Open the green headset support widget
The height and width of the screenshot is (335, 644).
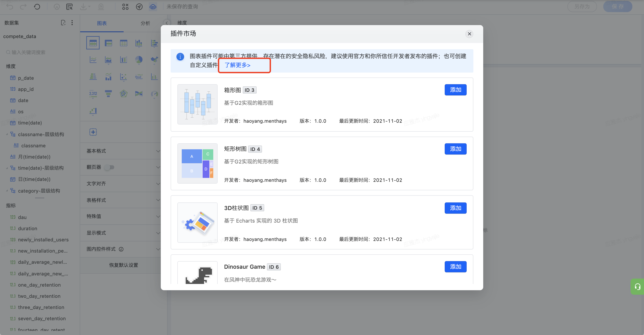tap(637, 286)
